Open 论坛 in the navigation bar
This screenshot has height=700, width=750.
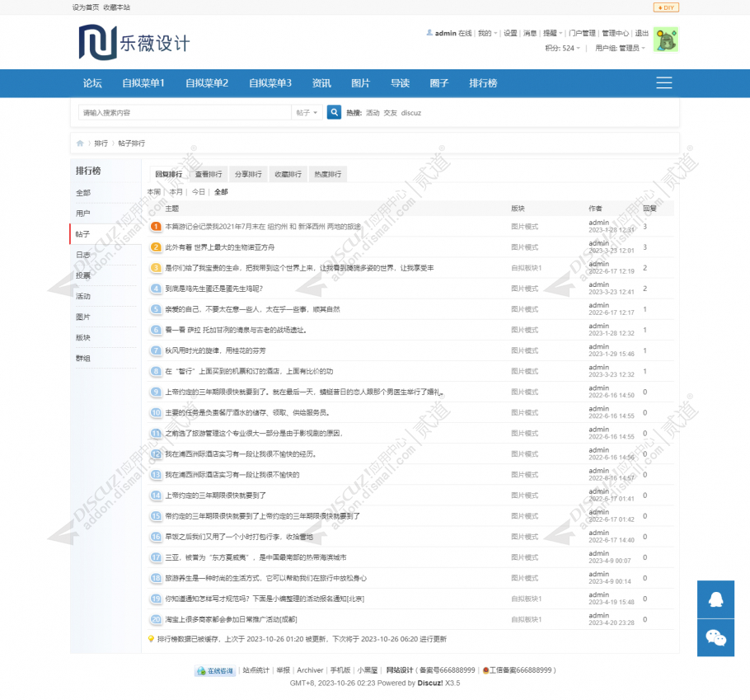[x=92, y=83]
